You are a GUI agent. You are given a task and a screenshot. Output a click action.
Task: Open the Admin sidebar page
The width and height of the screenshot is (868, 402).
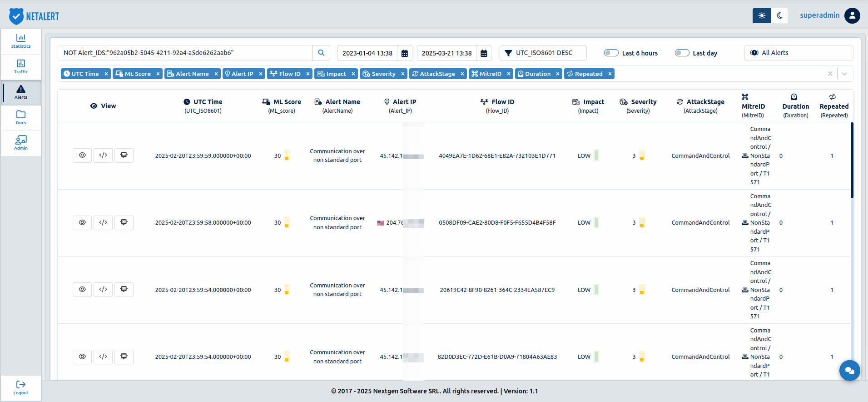(21, 143)
